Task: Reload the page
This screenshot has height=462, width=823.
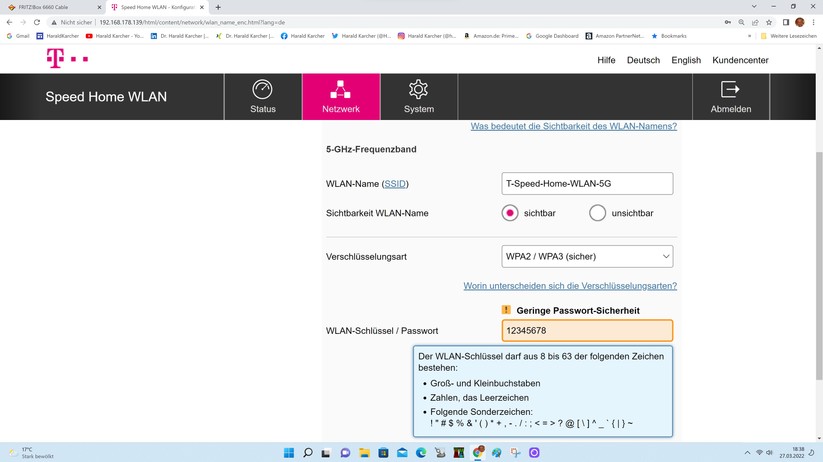Action: coord(37,22)
